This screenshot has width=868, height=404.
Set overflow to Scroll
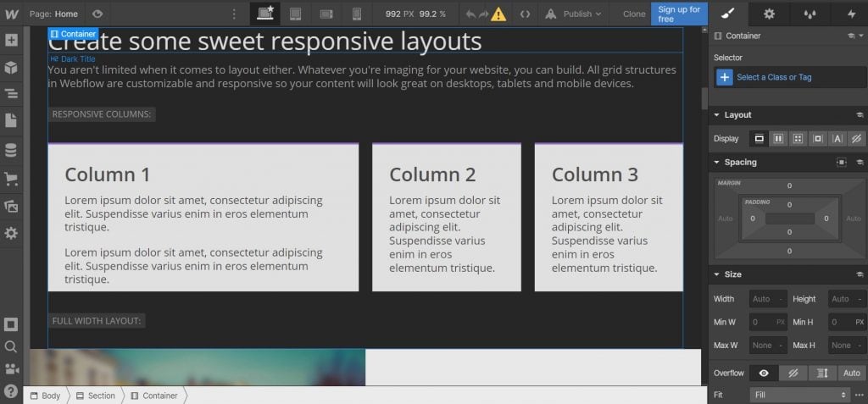822,373
